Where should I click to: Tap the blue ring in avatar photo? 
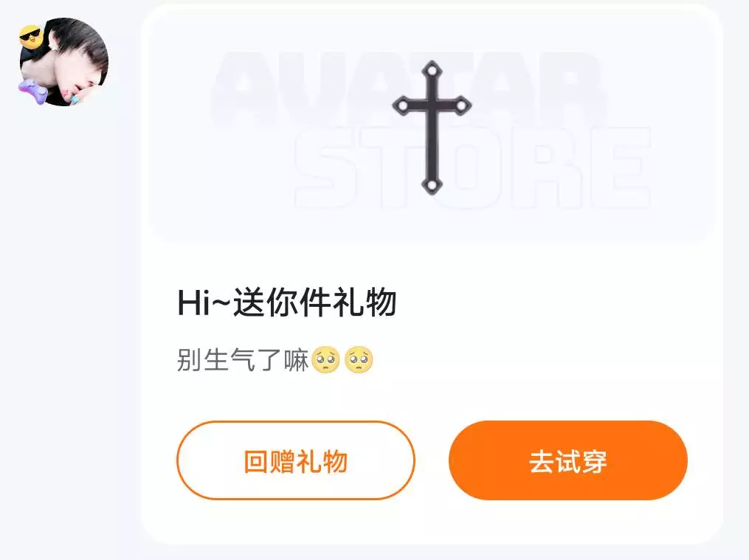75,99
